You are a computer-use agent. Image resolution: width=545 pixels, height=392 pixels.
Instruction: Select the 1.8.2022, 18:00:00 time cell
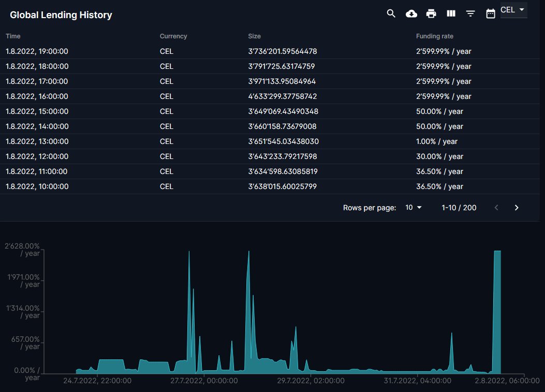tap(37, 66)
